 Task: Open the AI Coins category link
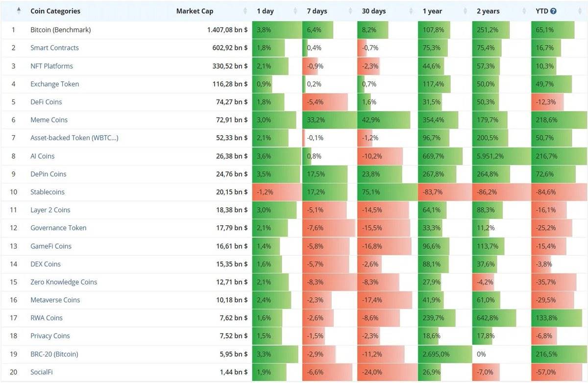click(x=42, y=156)
